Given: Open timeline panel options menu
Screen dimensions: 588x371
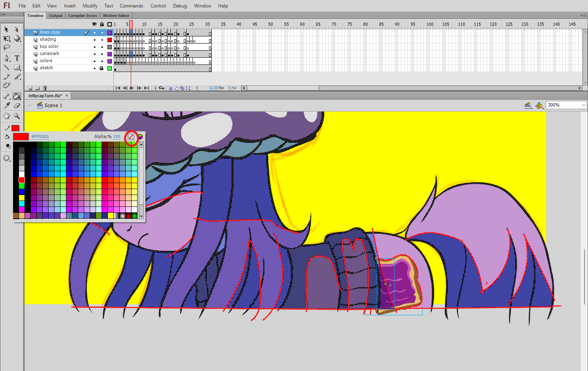Looking at the screenshot, I should pyautogui.click(x=583, y=15).
